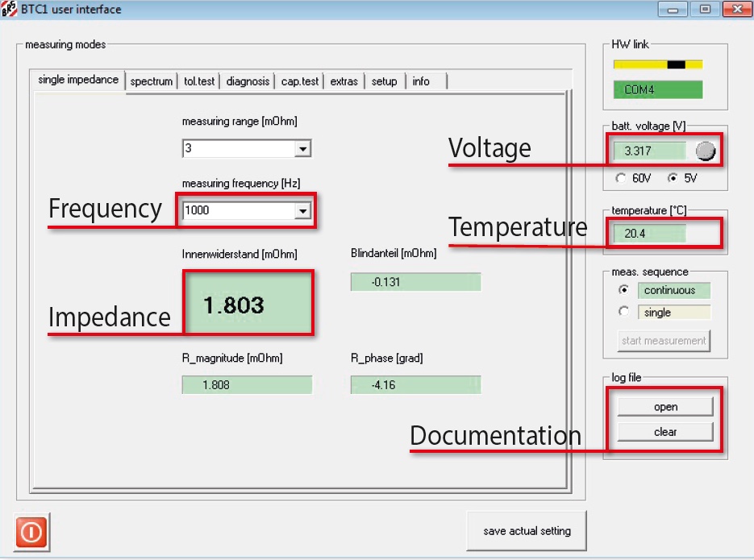Clear the log file
Viewport: 754px width, 560px height.
tap(665, 432)
